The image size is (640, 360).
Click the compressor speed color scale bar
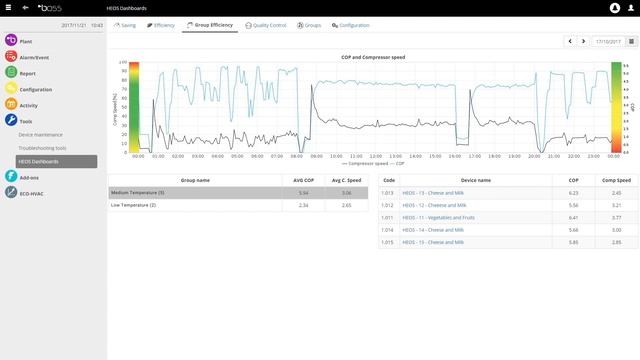coord(134,107)
